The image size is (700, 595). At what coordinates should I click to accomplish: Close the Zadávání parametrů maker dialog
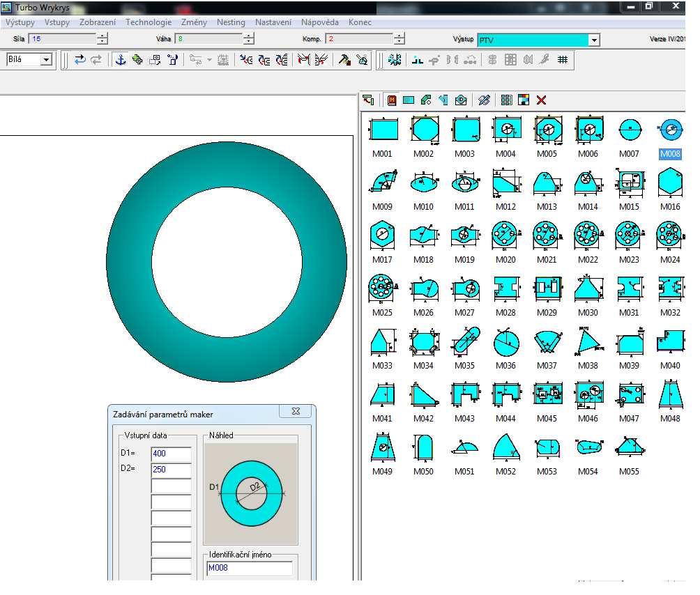point(296,411)
